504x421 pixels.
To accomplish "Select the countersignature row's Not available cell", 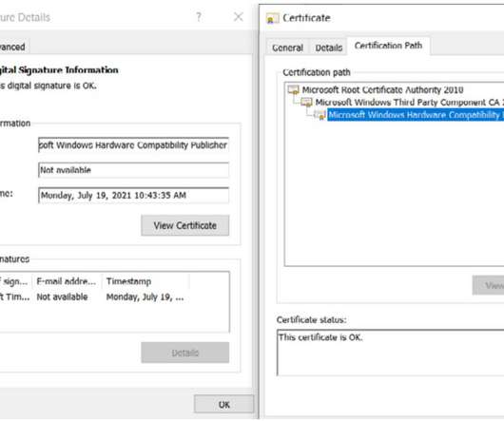I will point(62,297).
